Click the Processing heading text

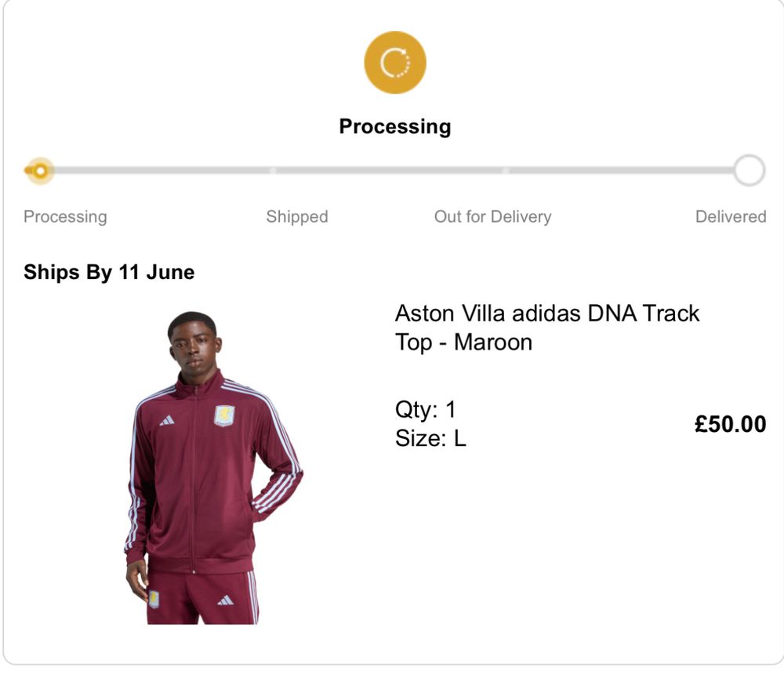coord(395,126)
